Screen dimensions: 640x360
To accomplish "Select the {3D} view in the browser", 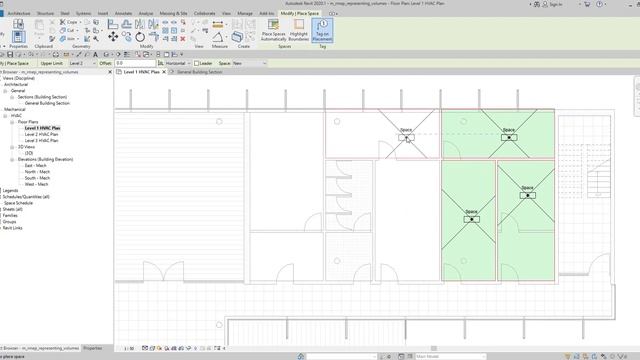I will click(x=29, y=153).
